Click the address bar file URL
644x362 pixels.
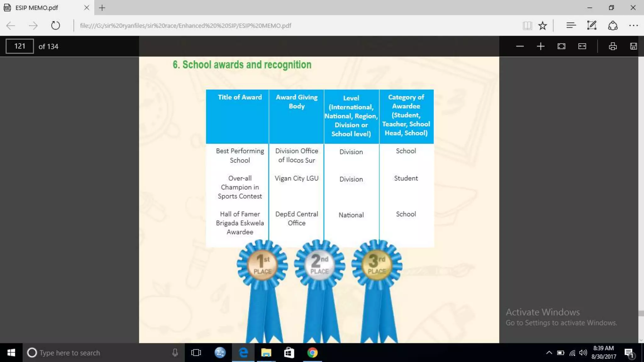(186, 25)
